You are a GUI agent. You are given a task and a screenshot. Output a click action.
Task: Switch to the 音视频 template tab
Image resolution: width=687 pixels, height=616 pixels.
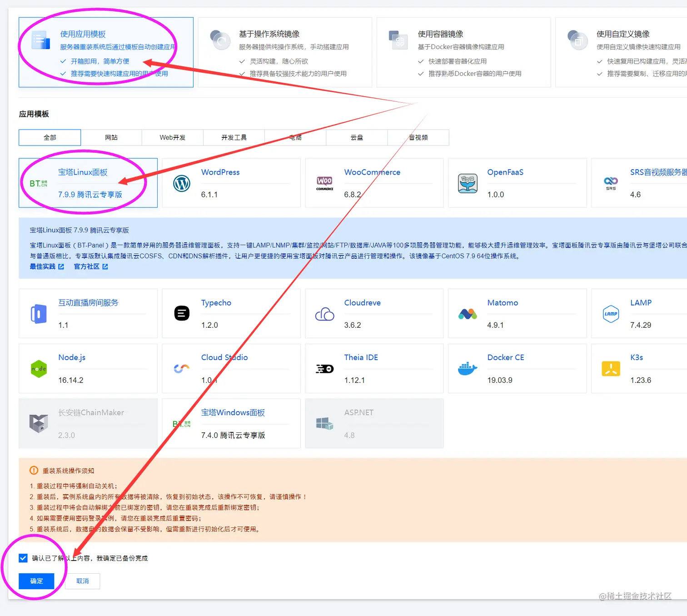coord(418,137)
